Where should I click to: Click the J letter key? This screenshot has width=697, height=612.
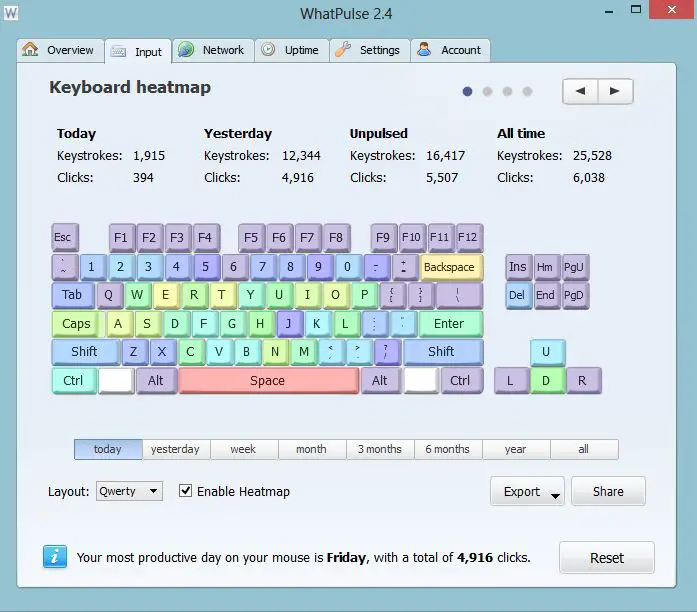(x=290, y=324)
